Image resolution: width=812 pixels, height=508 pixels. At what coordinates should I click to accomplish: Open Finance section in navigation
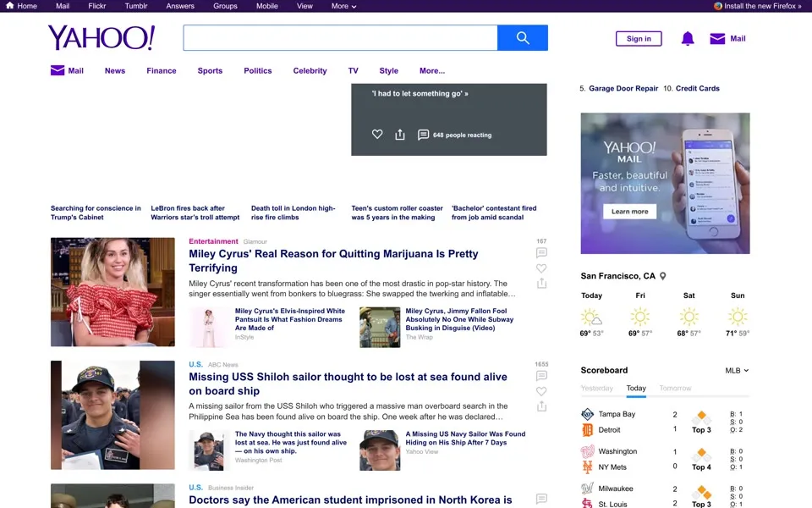tap(161, 70)
